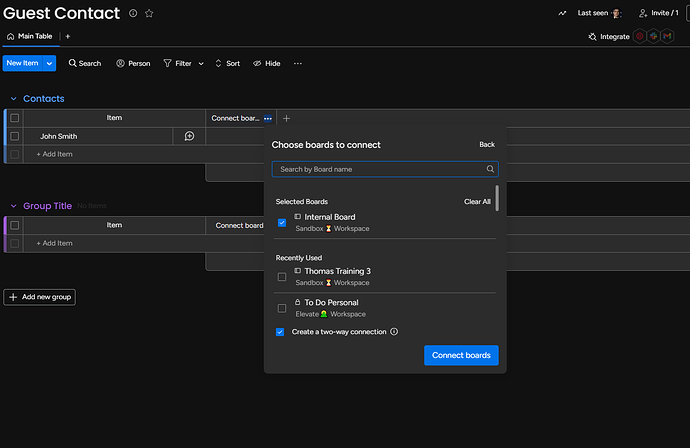Add a new column with plus icon
The height and width of the screenshot is (448, 690).
pos(286,118)
